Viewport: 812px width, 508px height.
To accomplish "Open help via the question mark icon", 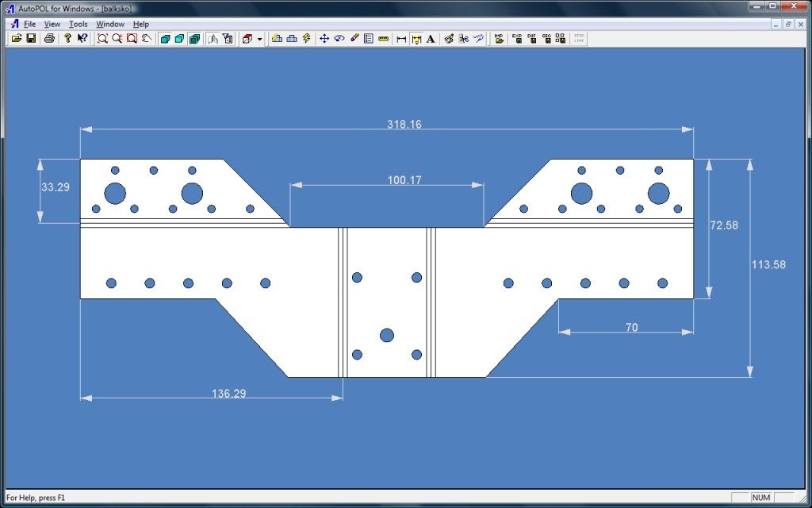I will tap(67, 38).
